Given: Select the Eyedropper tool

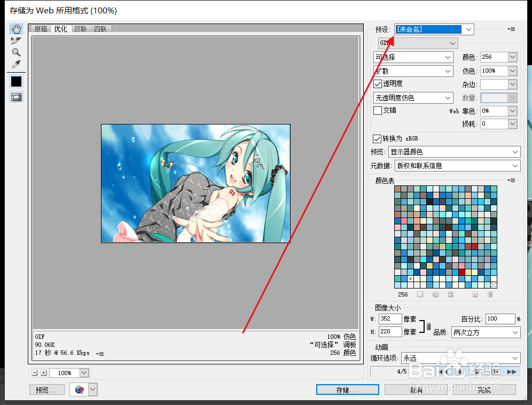Looking at the screenshot, I should 16,64.
